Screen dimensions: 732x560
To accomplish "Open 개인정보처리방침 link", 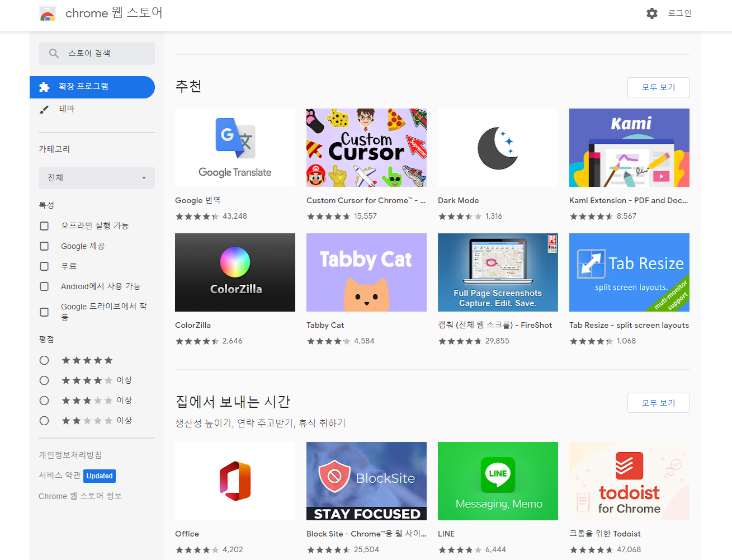I will click(x=70, y=455).
